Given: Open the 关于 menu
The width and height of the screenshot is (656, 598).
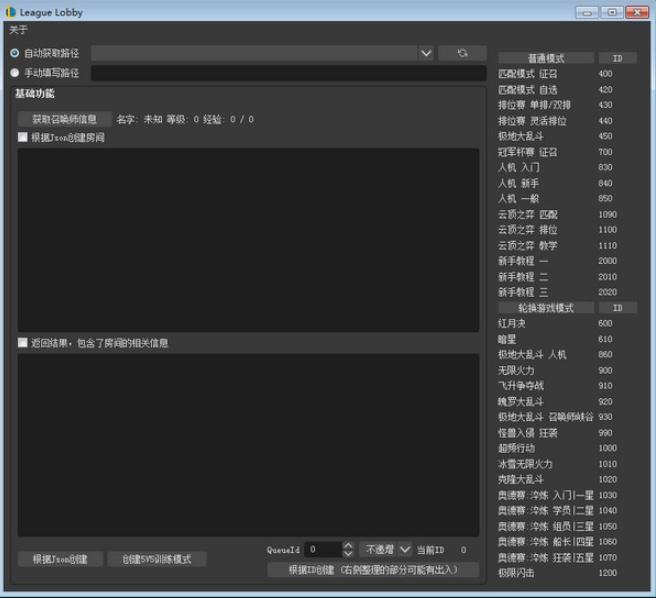Looking at the screenshot, I should (x=18, y=30).
